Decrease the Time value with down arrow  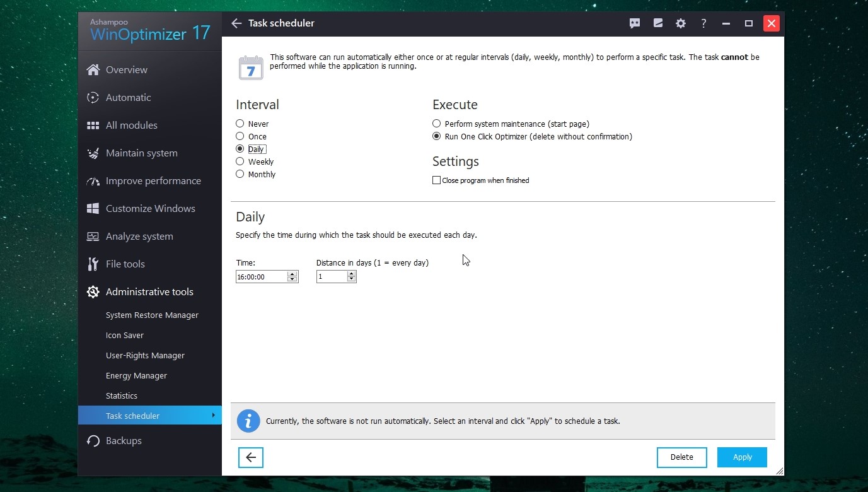pos(292,279)
